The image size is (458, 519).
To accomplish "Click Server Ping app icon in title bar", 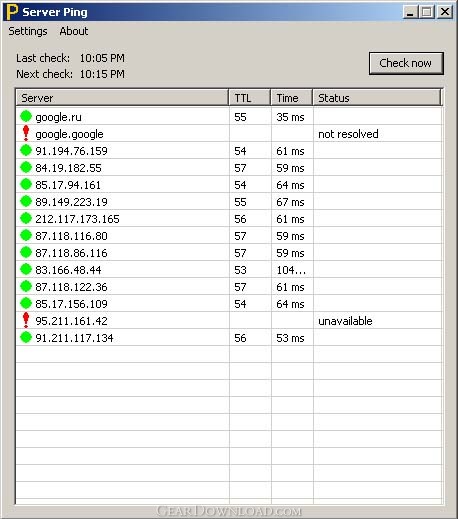I will click(12, 12).
